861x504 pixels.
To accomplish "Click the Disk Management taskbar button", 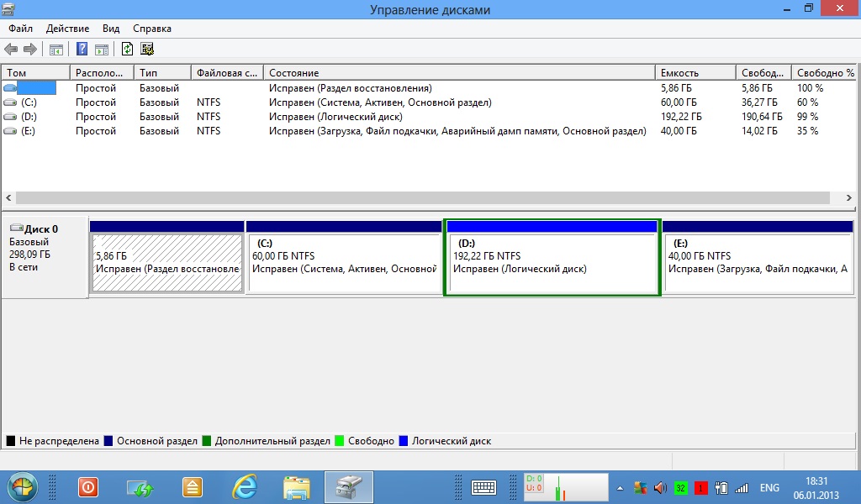I will coord(349,487).
